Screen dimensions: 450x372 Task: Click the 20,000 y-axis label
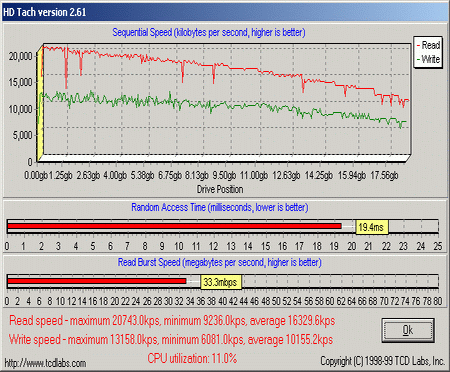(x=20, y=56)
